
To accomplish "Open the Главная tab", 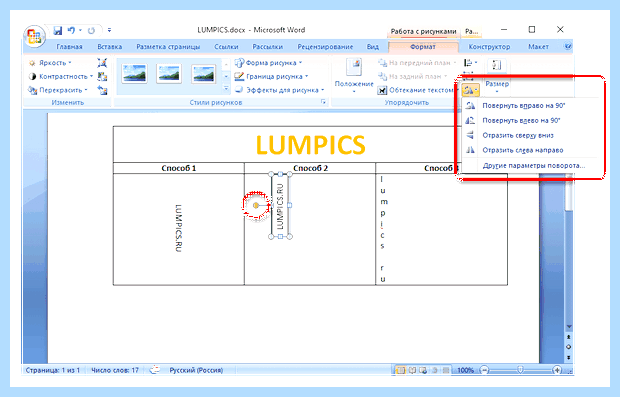I will [69, 47].
